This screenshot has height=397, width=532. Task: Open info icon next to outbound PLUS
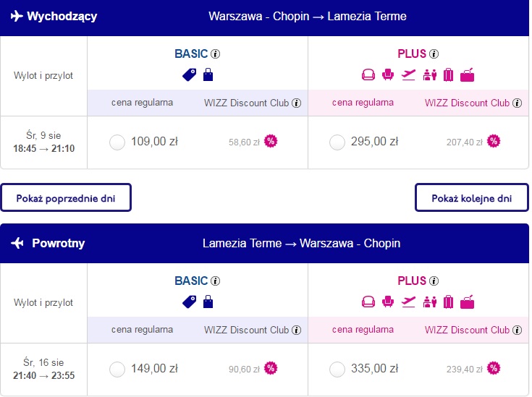pyautogui.click(x=434, y=54)
